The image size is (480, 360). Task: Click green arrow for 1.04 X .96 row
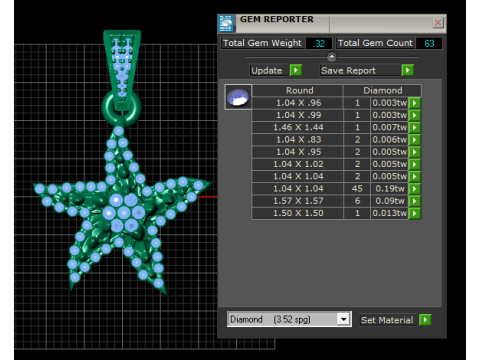415,103
